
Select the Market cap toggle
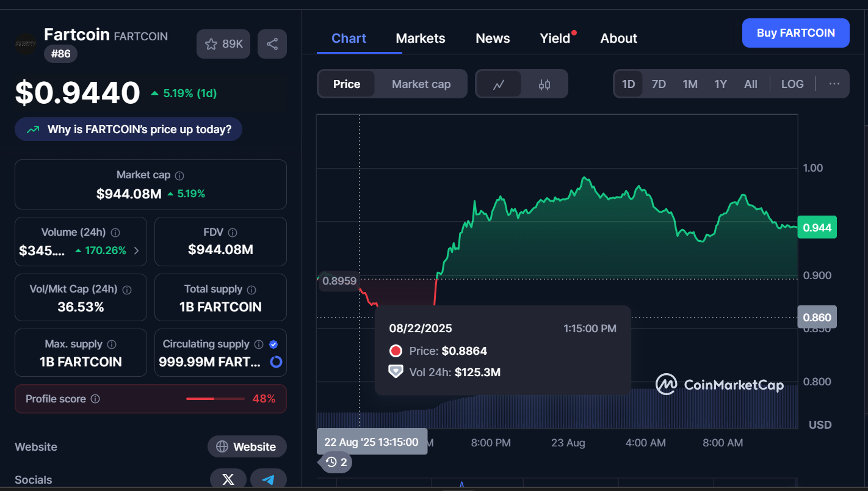pos(421,84)
